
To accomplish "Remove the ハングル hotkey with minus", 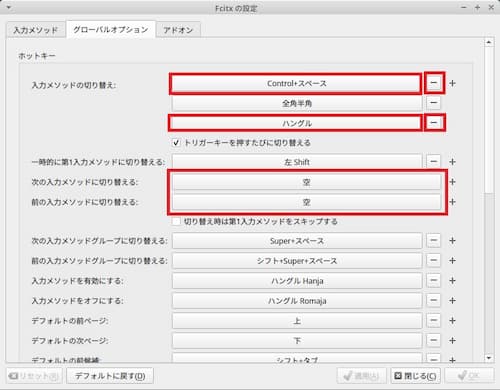I will click(x=433, y=123).
